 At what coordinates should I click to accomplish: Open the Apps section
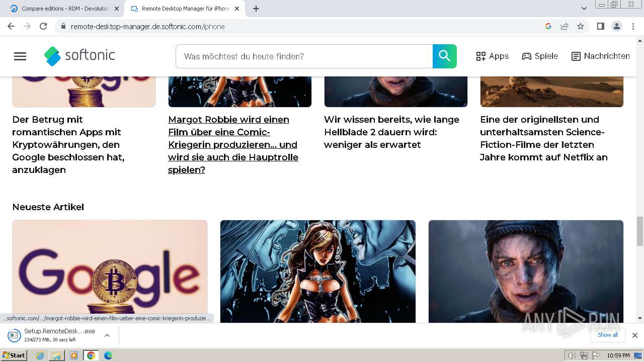click(493, 56)
